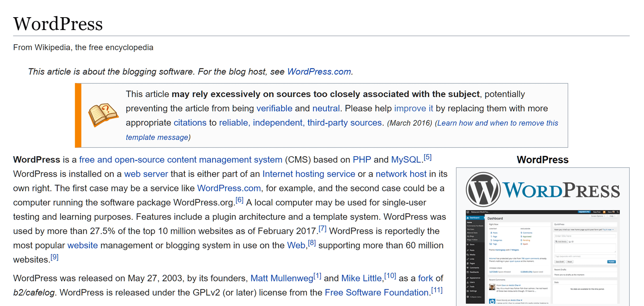This screenshot has width=644, height=306.
Task: Click the open book question mark icon
Action: point(103,115)
